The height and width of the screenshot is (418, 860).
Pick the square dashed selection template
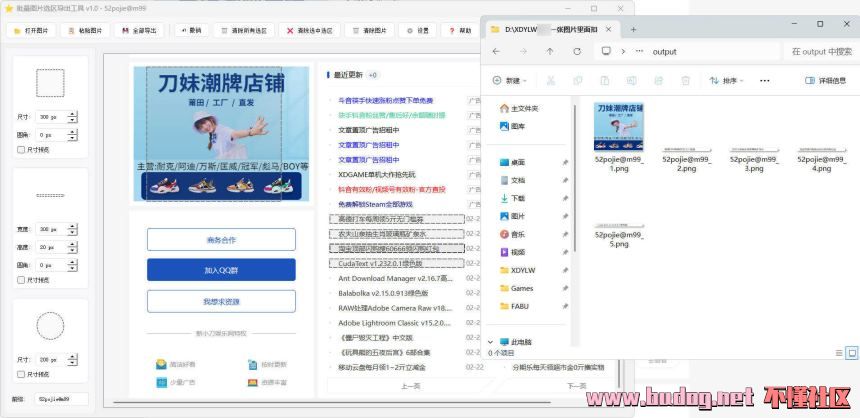click(50, 83)
